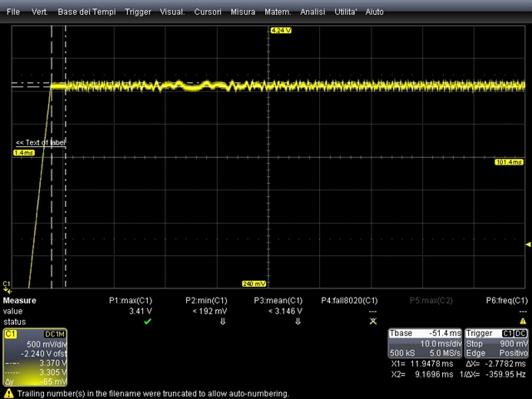The width and height of the screenshot is (532, 399).
Task: Click the green checkmark status of P1
Action: pos(148,322)
